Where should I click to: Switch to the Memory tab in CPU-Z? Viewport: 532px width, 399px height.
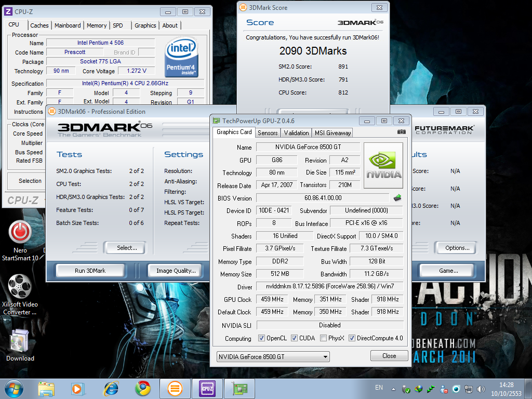(96, 25)
